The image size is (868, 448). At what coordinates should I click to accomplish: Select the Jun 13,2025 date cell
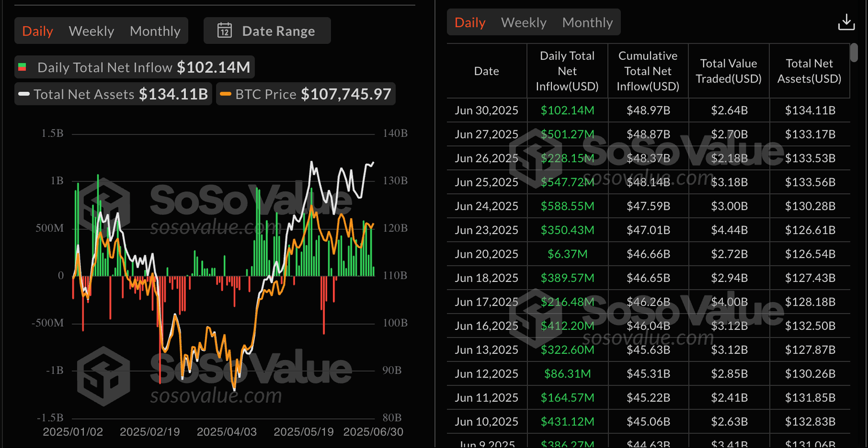[x=487, y=350]
